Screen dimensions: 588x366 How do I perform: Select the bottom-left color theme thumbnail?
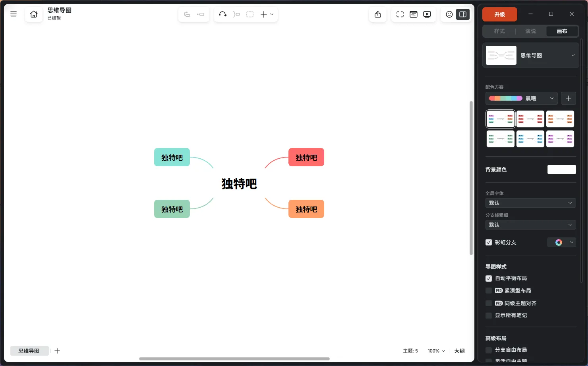(x=501, y=139)
